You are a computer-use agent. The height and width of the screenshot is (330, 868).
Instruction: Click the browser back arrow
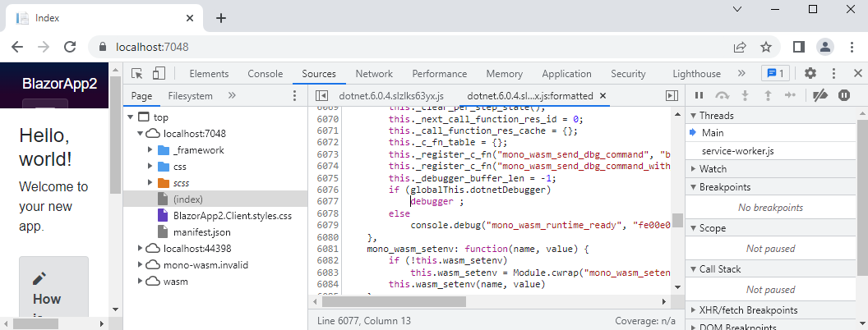pyautogui.click(x=18, y=47)
